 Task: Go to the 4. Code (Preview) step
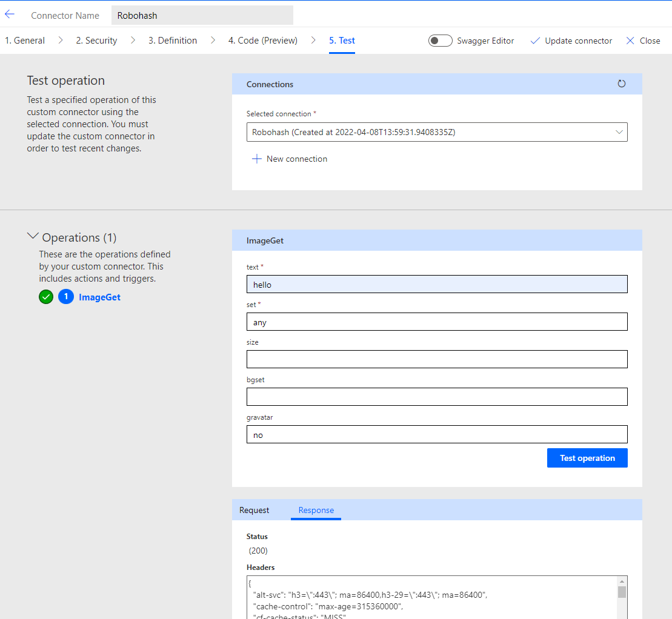(263, 40)
